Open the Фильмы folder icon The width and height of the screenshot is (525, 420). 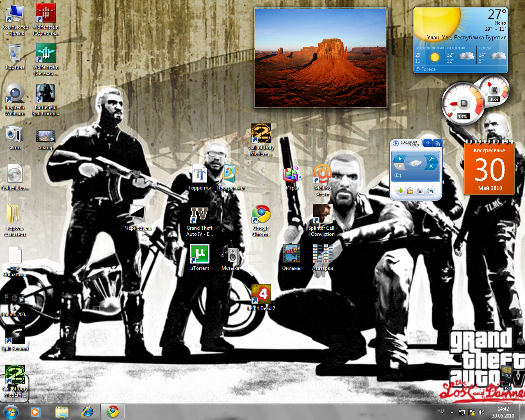click(292, 258)
